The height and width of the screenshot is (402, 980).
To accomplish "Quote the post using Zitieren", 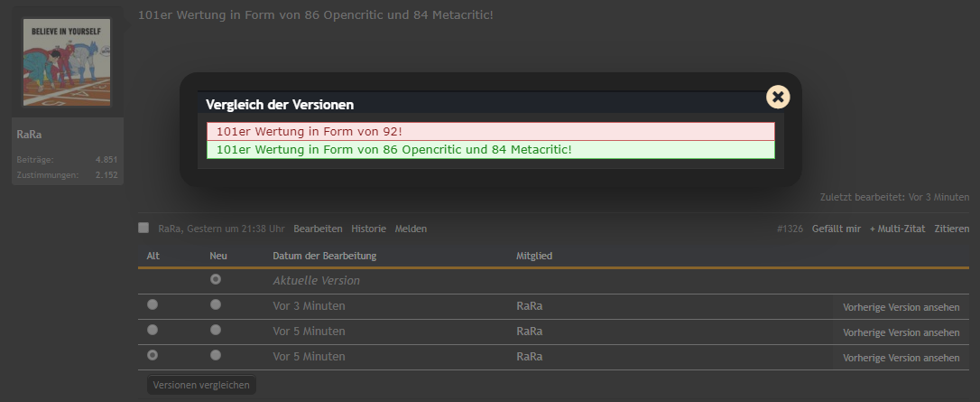I will [x=952, y=229].
